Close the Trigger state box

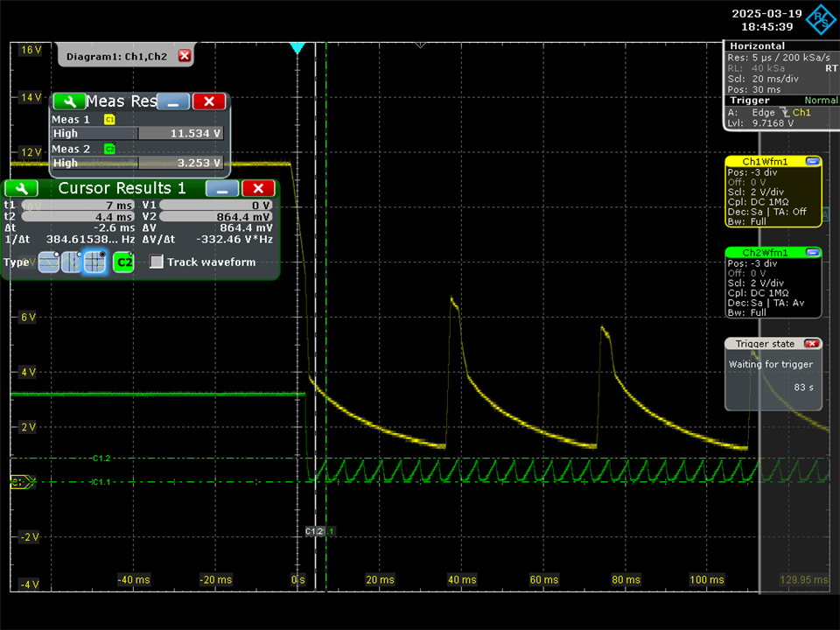[811, 344]
